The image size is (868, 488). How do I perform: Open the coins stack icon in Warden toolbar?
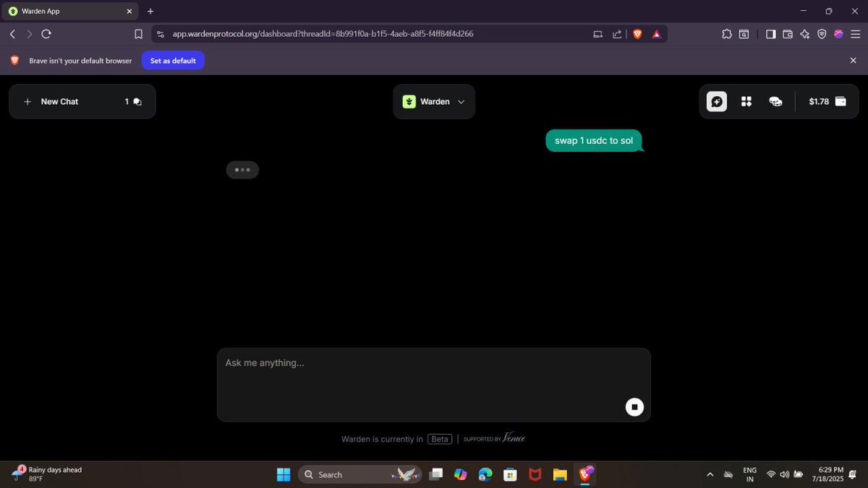(775, 102)
